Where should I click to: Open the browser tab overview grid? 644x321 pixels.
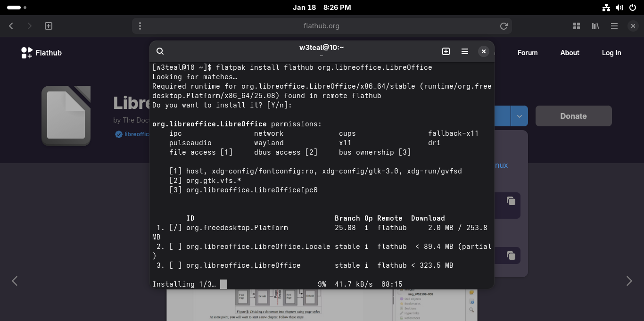(576, 26)
